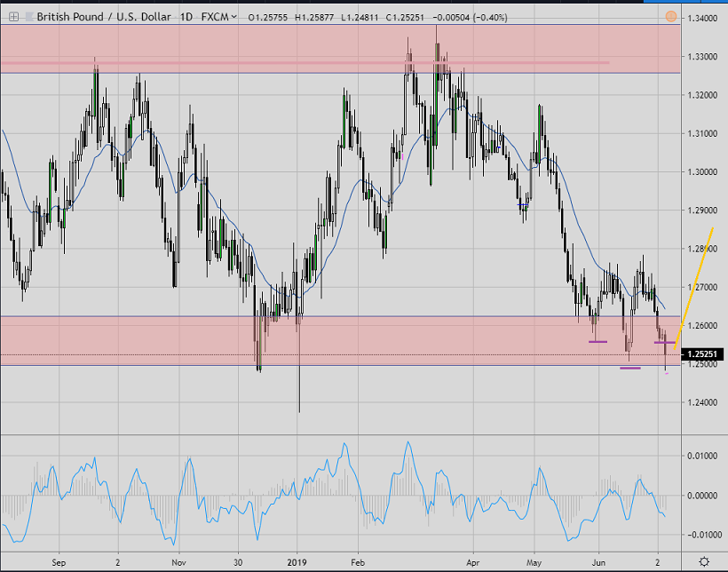The width and height of the screenshot is (728, 572).
Task: Click the British Pound / U.S. Dollar title
Action: coord(104,17)
